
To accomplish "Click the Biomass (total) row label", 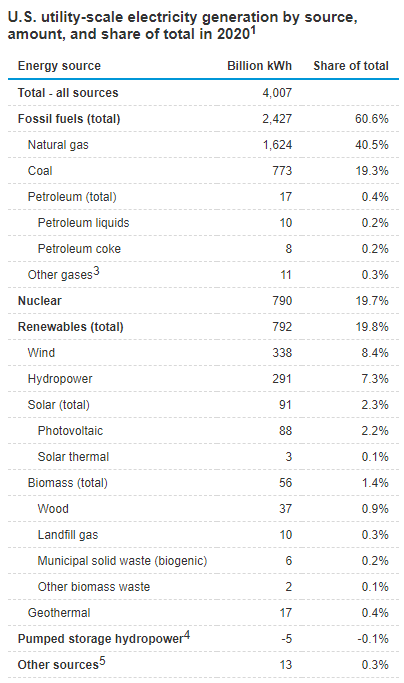I will point(68,483).
